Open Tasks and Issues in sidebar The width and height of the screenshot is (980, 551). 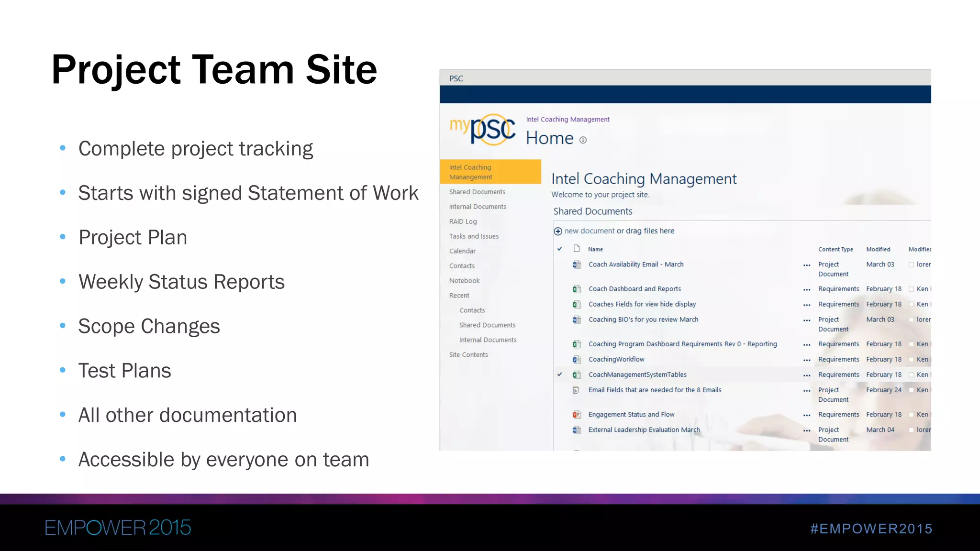pos(474,236)
